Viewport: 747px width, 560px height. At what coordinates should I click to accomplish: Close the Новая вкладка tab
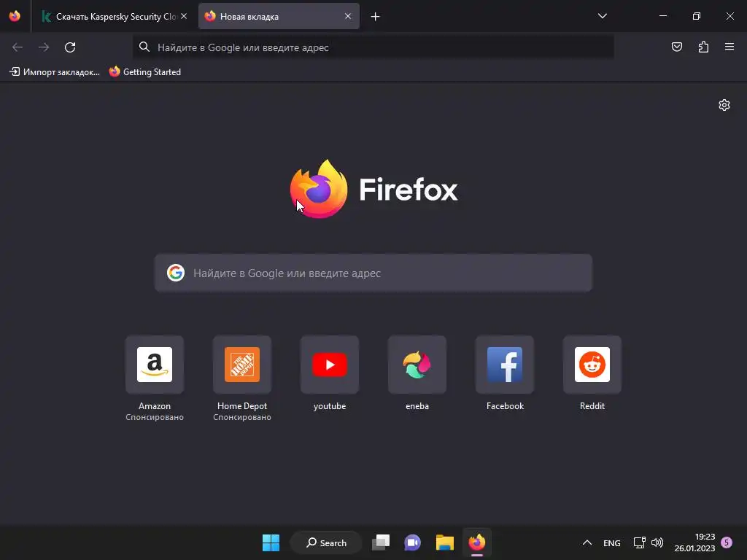pos(348,16)
